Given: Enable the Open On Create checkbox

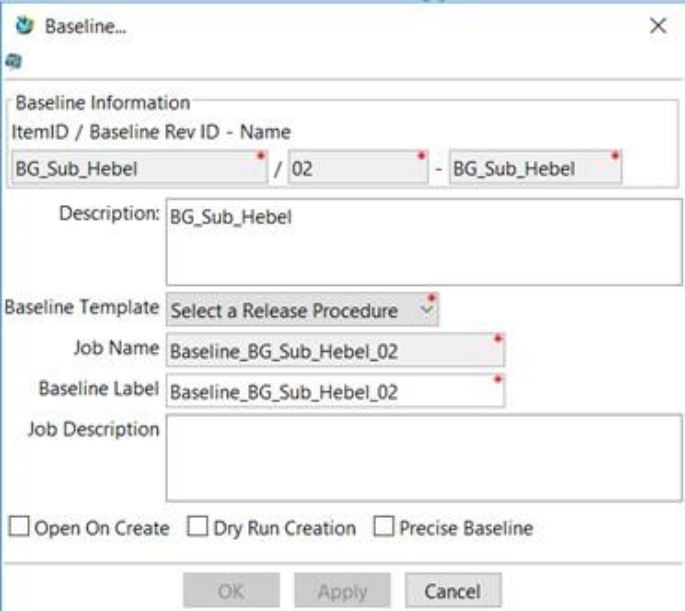Looking at the screenshot, I should 19,528.
